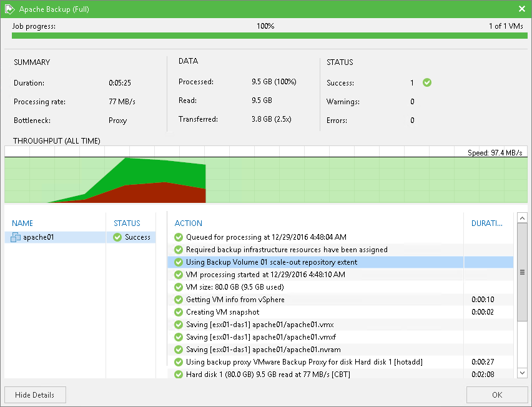The height and width of the screenshot is (407, 532).
Task: Click the green Success checkmark in Status section
Action: point(427,82)
